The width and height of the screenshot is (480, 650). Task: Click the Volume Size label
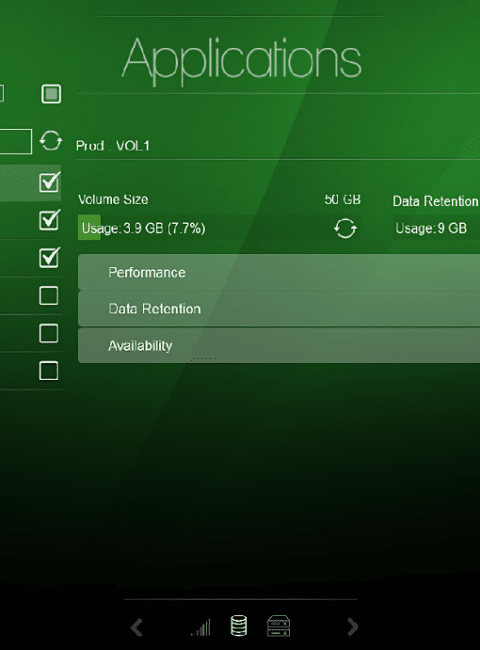(113, 199)
